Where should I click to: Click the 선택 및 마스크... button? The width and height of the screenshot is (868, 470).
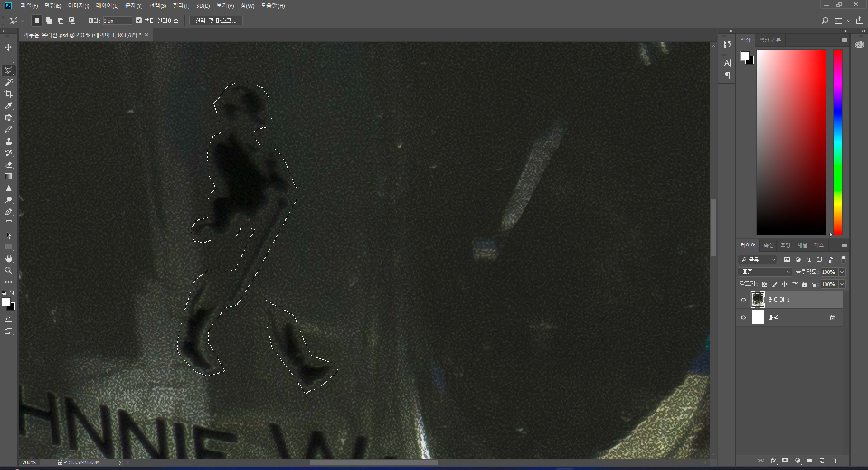(x=216, y=20)
